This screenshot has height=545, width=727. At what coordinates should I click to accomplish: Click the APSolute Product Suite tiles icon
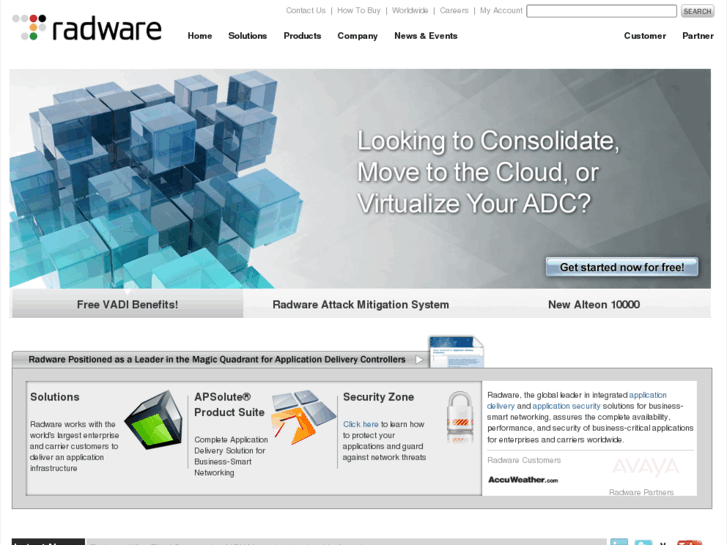pyautogui.click(x=302, y=416)
